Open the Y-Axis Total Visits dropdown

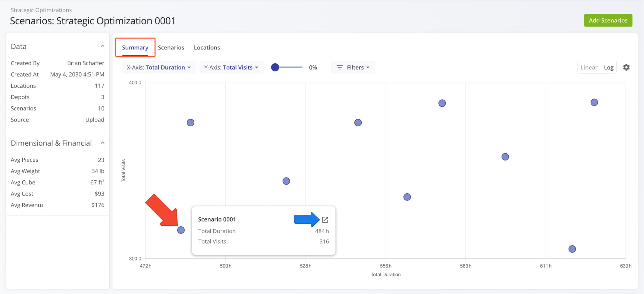click(231, 67)
